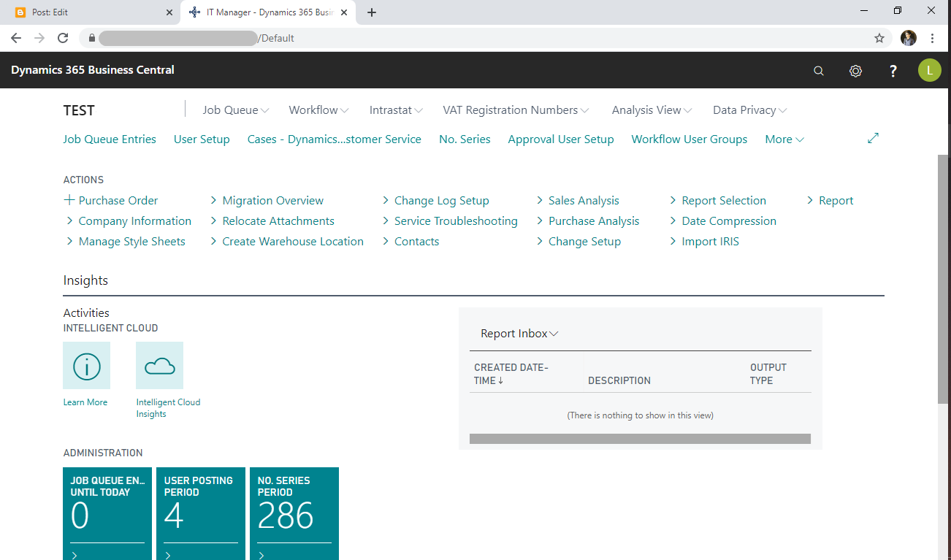This screenshot has width=951, height=560.
Task: Expand the Job Queue menu
Action: (x=236, y=110)
